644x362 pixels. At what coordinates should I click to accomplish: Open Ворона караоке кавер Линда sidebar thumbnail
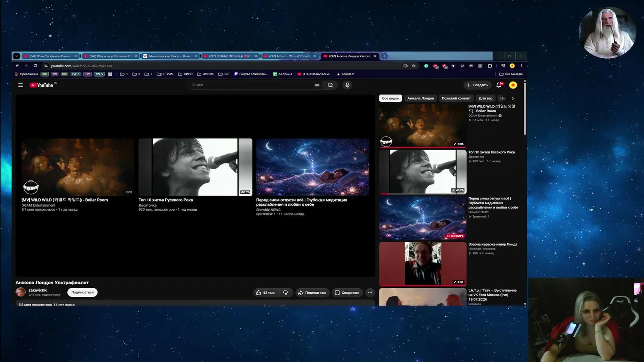tap(423, 264)
